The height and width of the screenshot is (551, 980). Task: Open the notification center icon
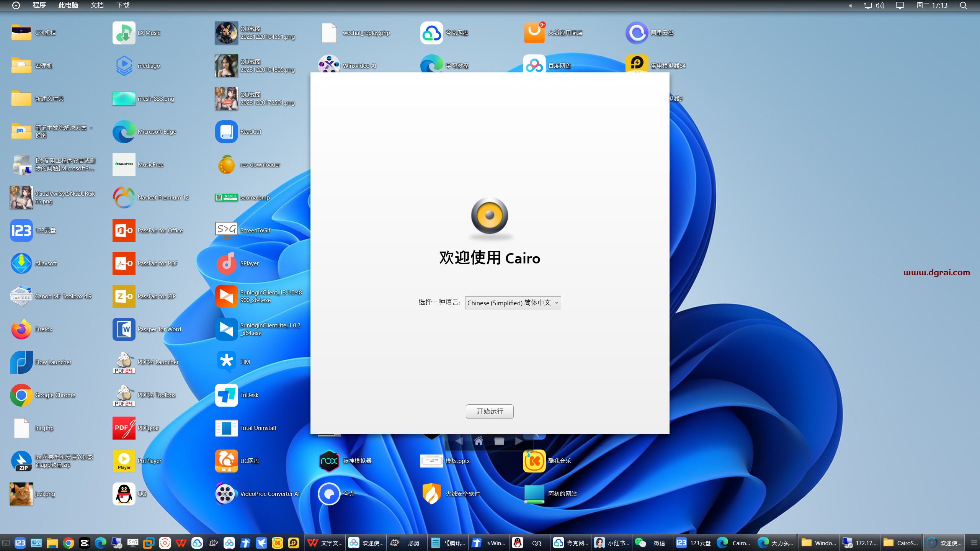[x=900, y=5]
